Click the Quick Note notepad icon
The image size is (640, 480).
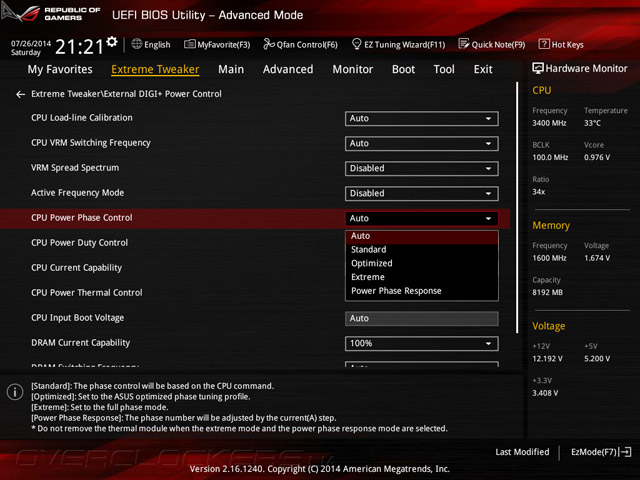pos(464,44)
